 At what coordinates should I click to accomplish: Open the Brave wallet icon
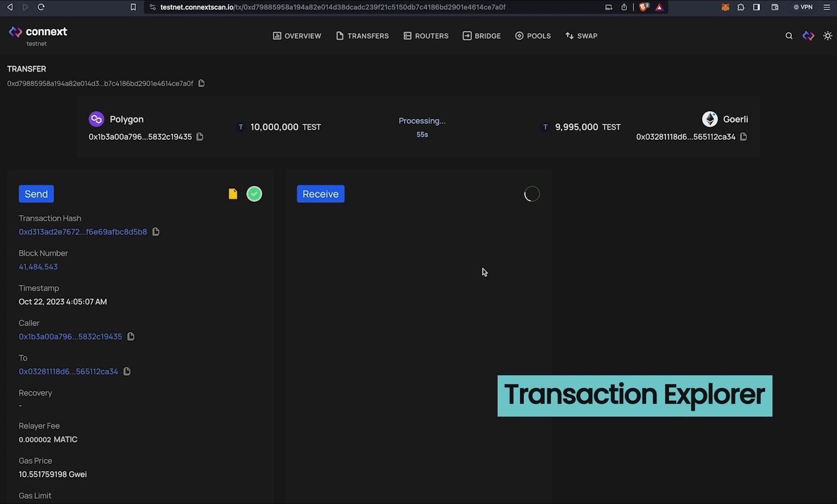click(x=775, y=7)
